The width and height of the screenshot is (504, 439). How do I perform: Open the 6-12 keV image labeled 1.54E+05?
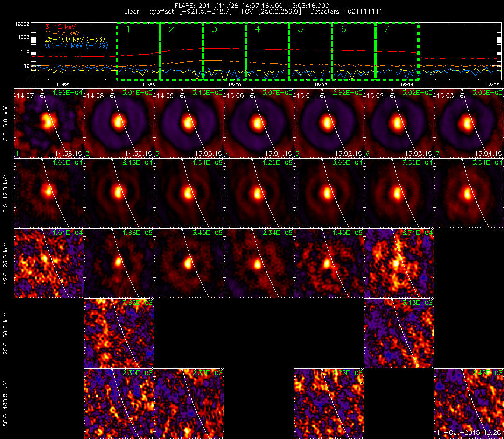(x=189, y=194)
